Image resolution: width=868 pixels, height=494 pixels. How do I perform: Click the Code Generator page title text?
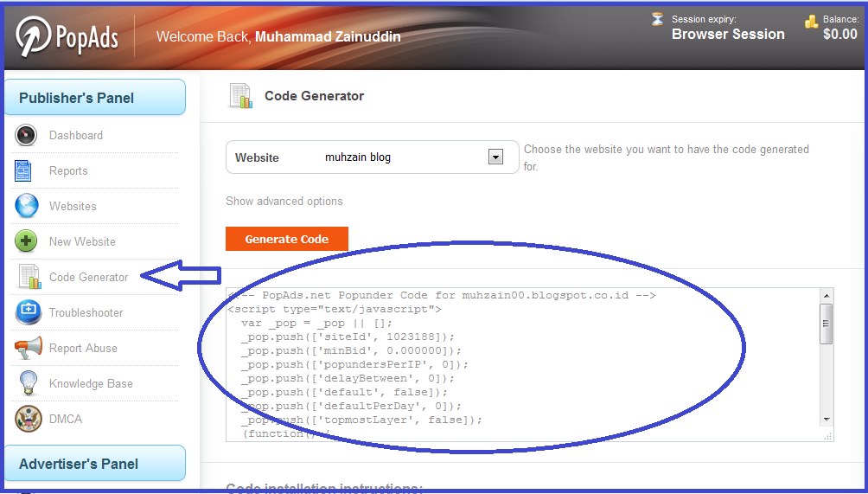314,96
